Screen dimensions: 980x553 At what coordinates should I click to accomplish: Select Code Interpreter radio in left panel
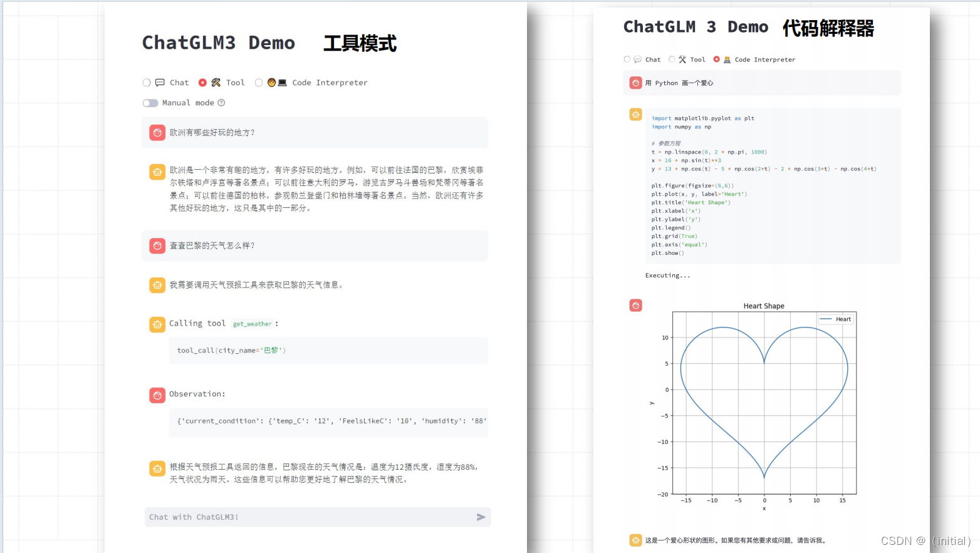click(x=259, y=83)
